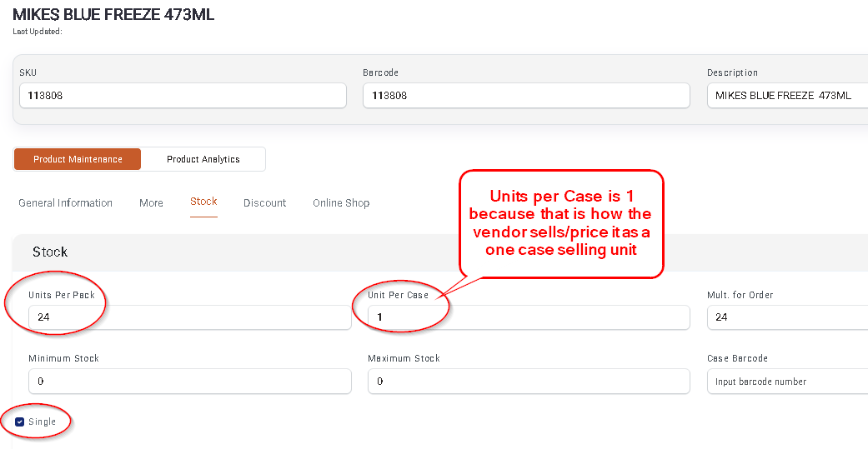Click the Description label
This screenshot has width=868, height=449.
(732, 72)
